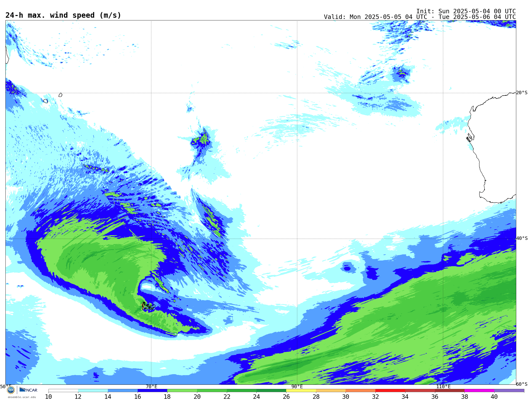The height and width of the screenshot is (400, 532).
Task: Click the colorbar tick label 14
Action: (x=108, y=397)
